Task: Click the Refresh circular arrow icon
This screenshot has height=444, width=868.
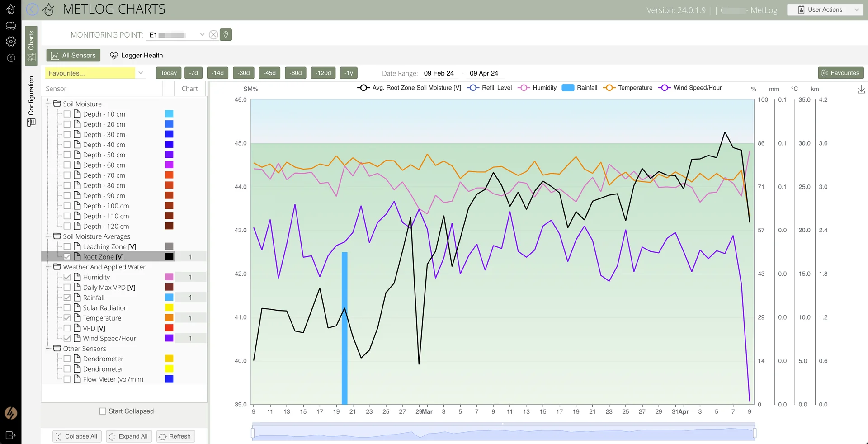Action: click(163, 437)
